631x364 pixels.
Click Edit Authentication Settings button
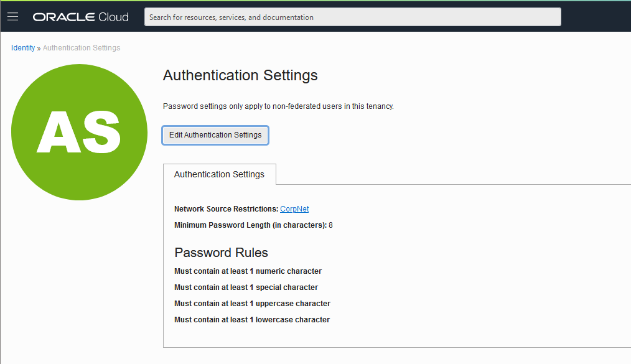[x=215, y=135]
